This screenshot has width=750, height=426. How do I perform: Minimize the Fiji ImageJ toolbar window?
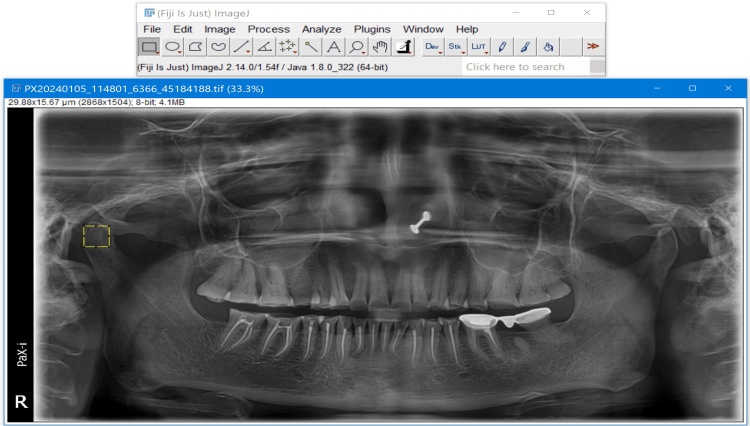(x=516, y=13)
